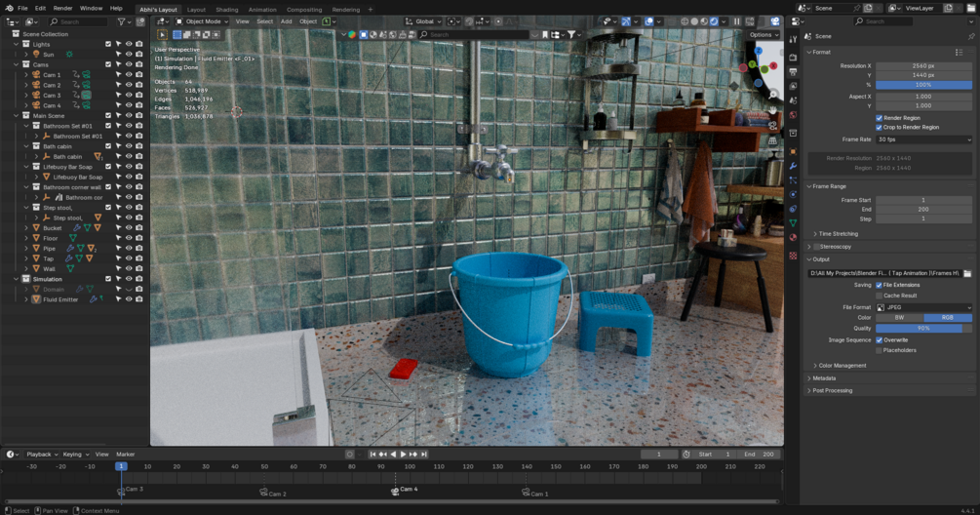The width and height of the screenshot is (980, 515).
Task: Open the viewport Options dropdown
Action: coord(764,35)
